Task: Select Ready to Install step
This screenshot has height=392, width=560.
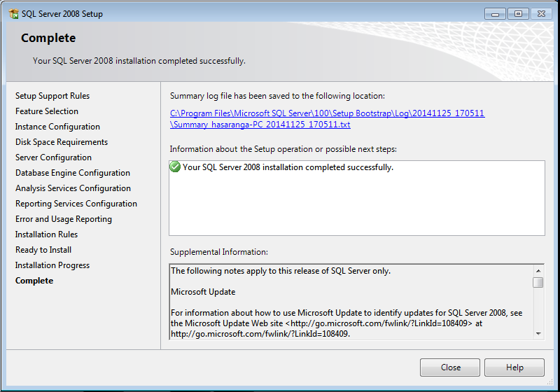Action: click(x=43, y=250)
